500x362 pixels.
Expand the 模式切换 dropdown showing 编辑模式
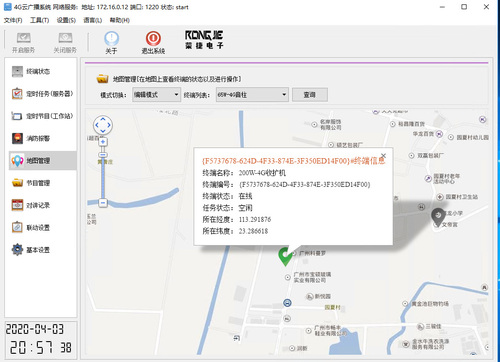(x=156, y=95)
